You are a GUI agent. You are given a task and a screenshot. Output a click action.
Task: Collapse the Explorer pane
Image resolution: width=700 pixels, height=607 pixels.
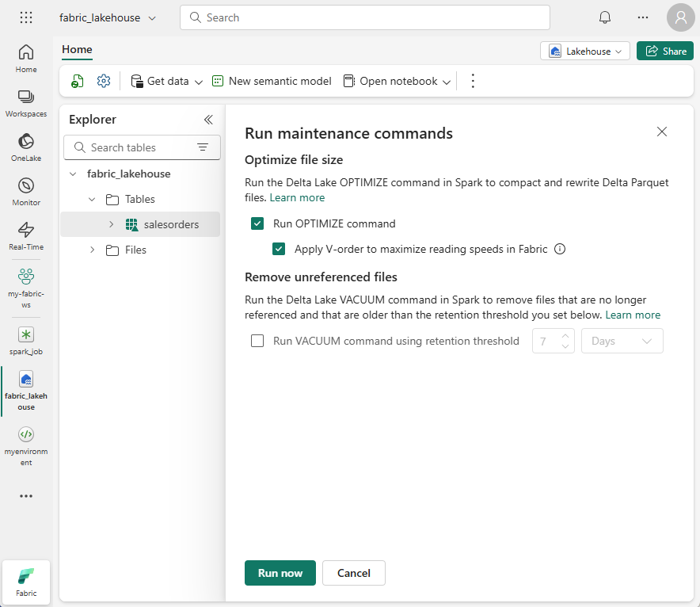[208, 119]
